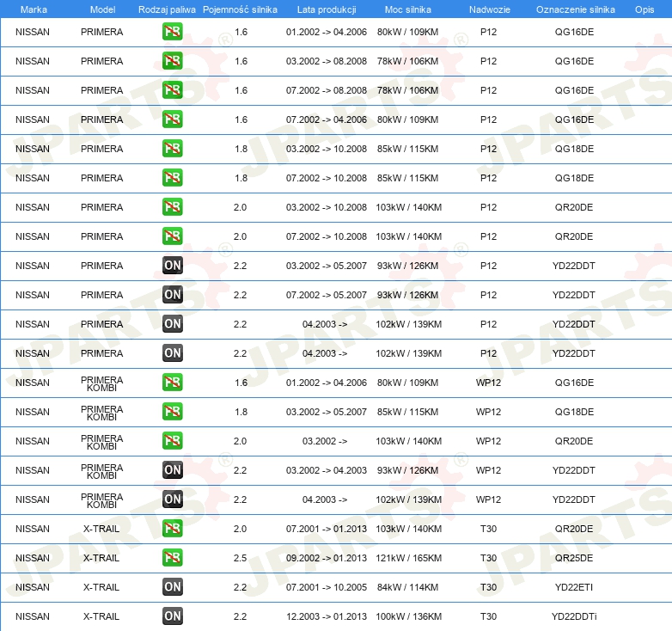Click the Lata produkcji column header
Screen dimensions: 672x631
click(x=327, y=9)
